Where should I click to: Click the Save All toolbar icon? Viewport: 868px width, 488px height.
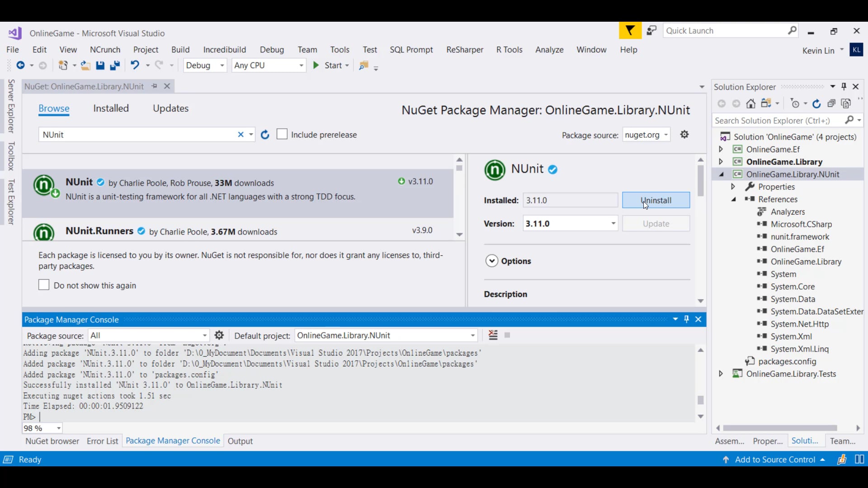click(x=115, y=66)
